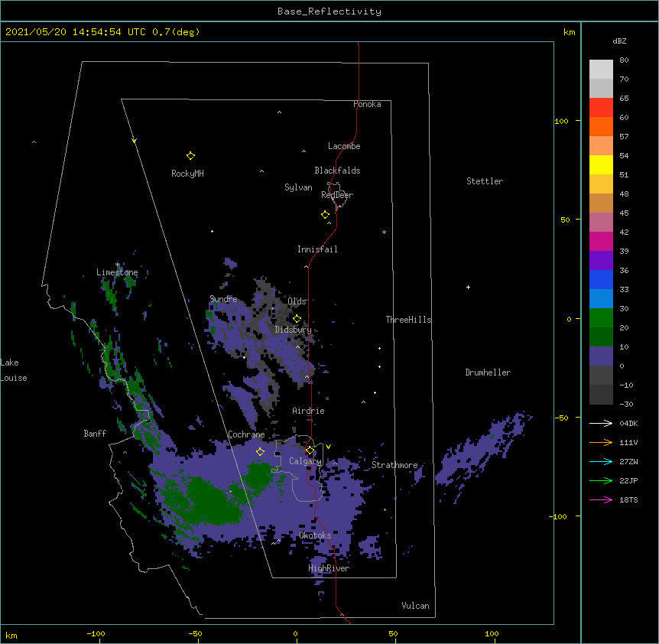Click the RockyMH label
The width and height of the screenshot is (659, 644).
(x=187, y=173)
